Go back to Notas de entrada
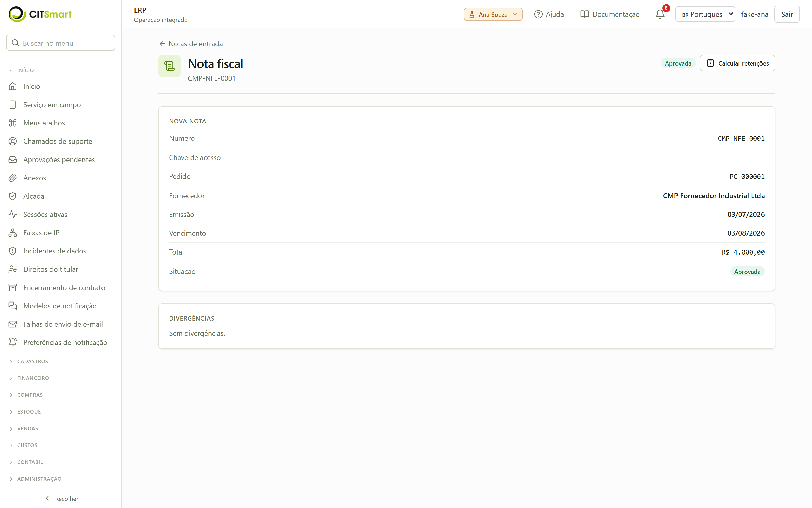The image size is (812, 508). coord(191,44)
